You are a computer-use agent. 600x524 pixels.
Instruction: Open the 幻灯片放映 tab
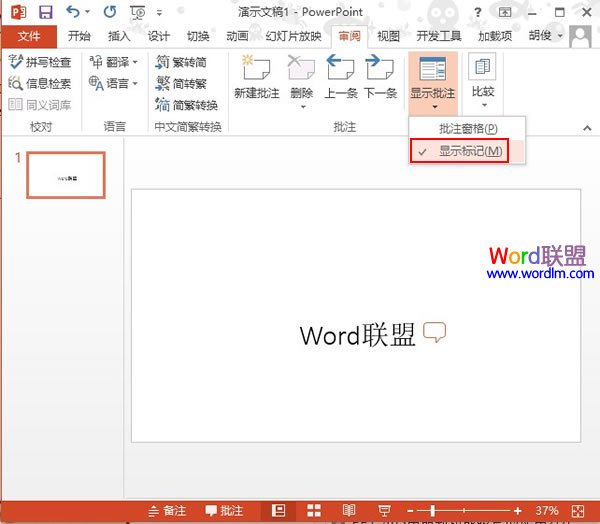click(293, 36)
